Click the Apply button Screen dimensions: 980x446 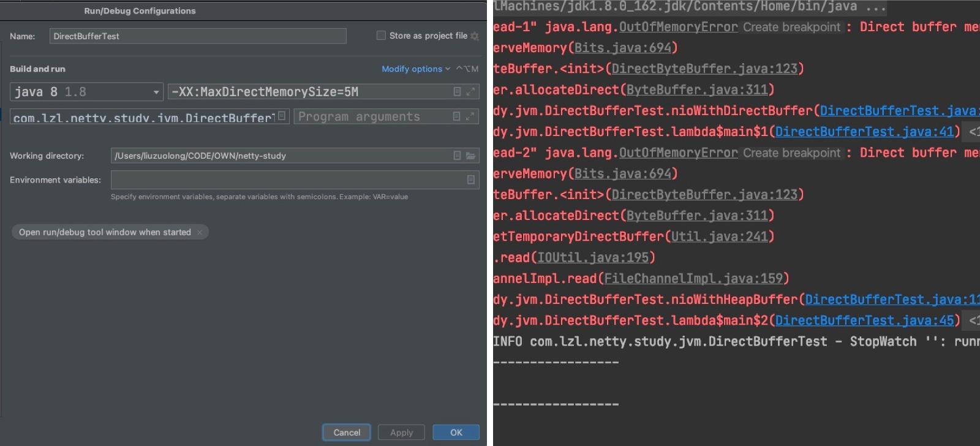pyautogui.click(x=402, y=433)
